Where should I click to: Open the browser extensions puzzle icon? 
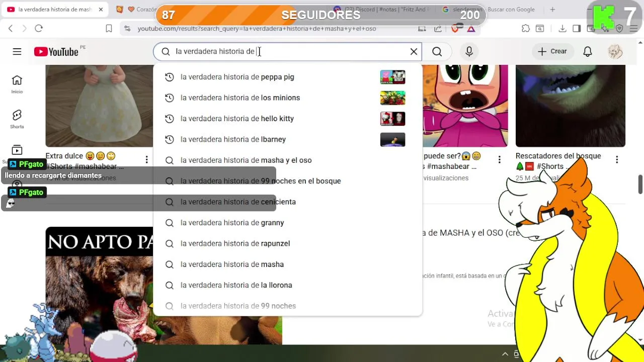coord(526,29)
